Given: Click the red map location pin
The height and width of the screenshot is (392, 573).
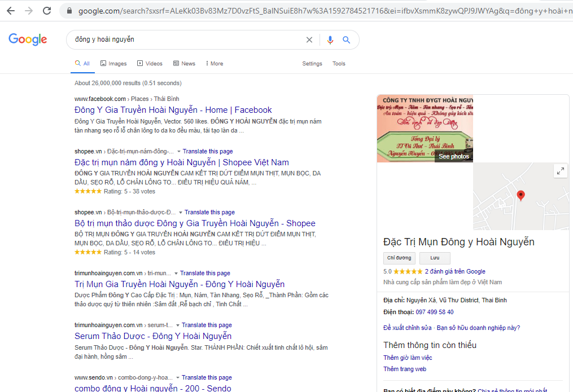Looking at the screenshot, I should [x=520, y=195].
